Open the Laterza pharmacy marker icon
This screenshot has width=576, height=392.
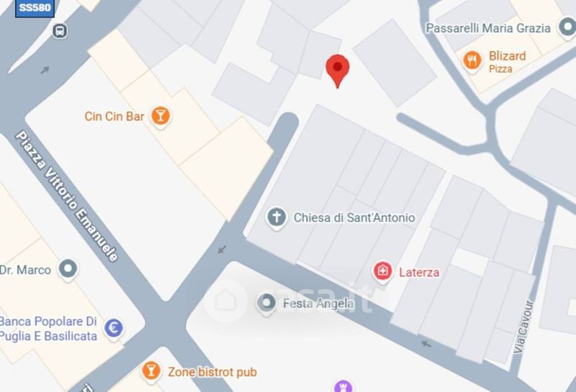(x=383, y=272)
